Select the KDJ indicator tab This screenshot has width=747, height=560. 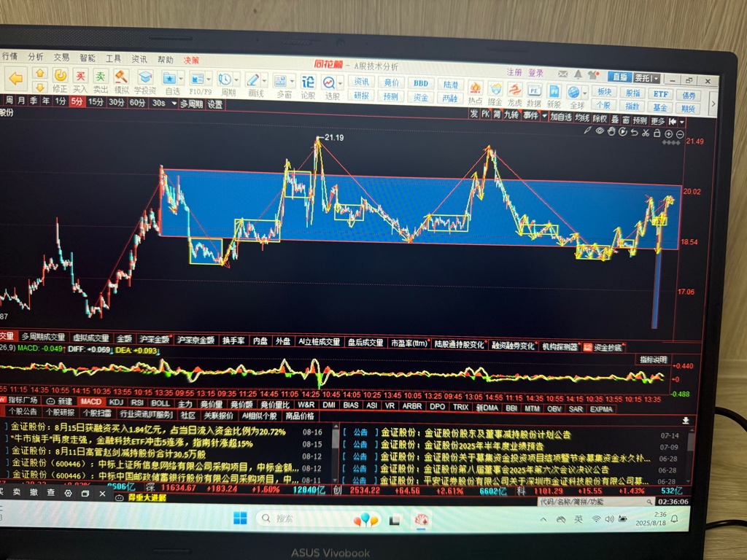(x=116, y=402)
